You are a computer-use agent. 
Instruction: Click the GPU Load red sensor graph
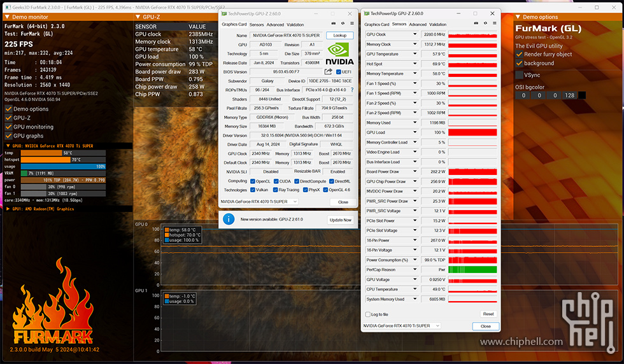point(472,132)
